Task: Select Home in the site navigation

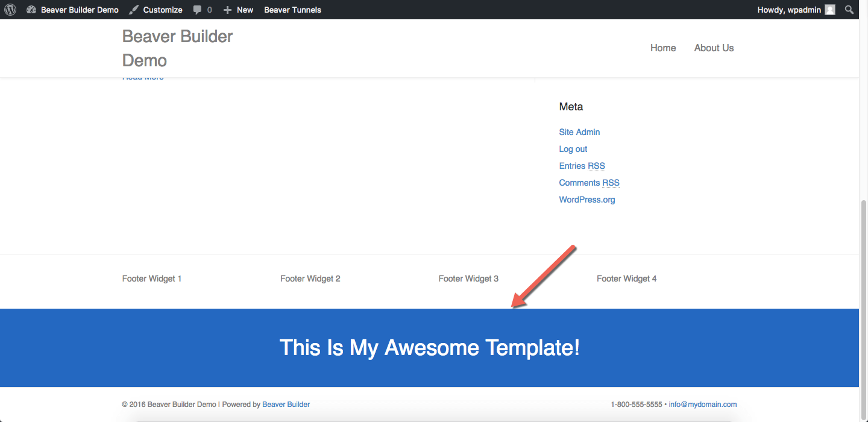Action: (663, 48)
